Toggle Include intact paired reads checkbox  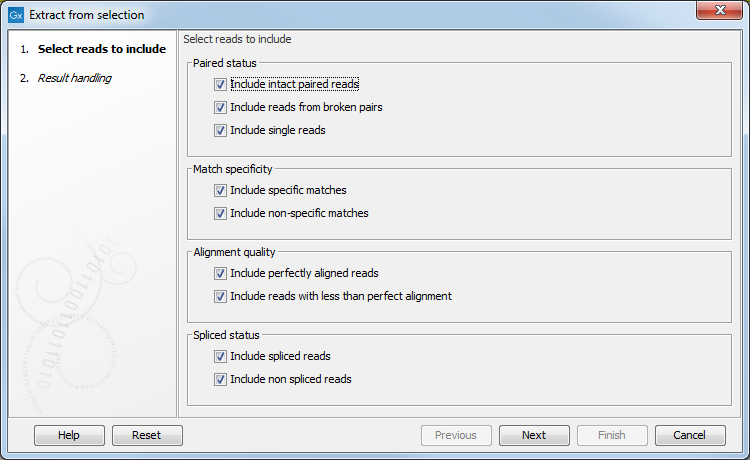(x=220, y=85)
